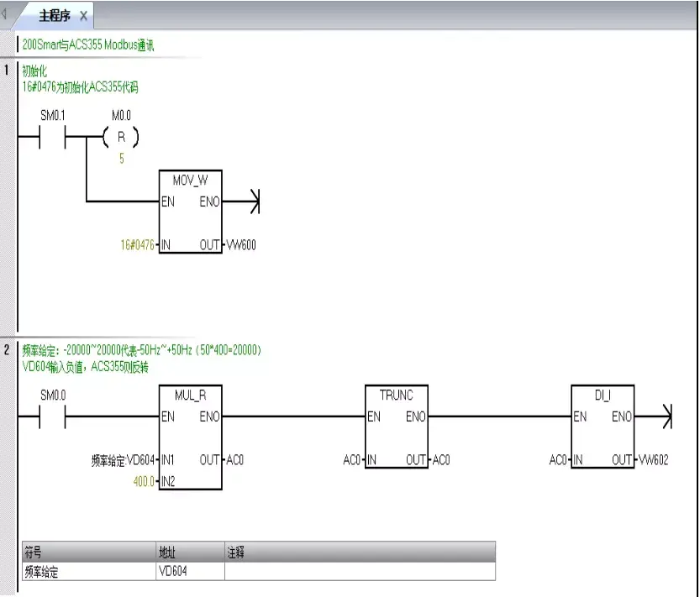The height and width of the screenshot is (597, 700).
Task: Click the SM0.1 contact in network 1
Action: point(53,137)
